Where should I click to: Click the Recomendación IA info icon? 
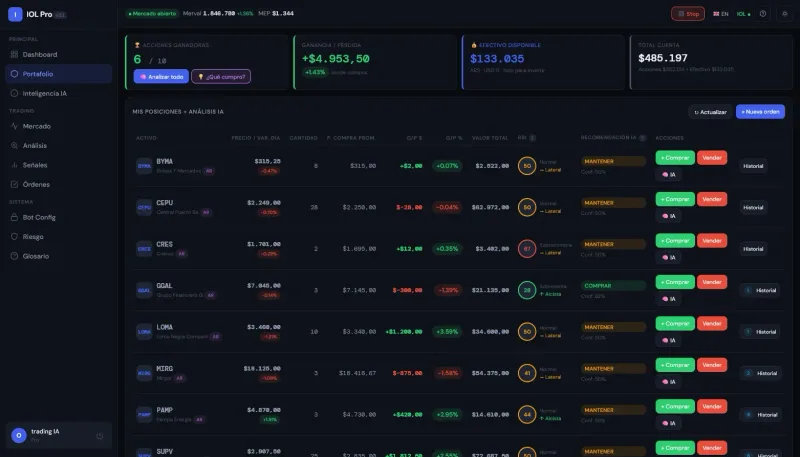[x=643, y=138]
